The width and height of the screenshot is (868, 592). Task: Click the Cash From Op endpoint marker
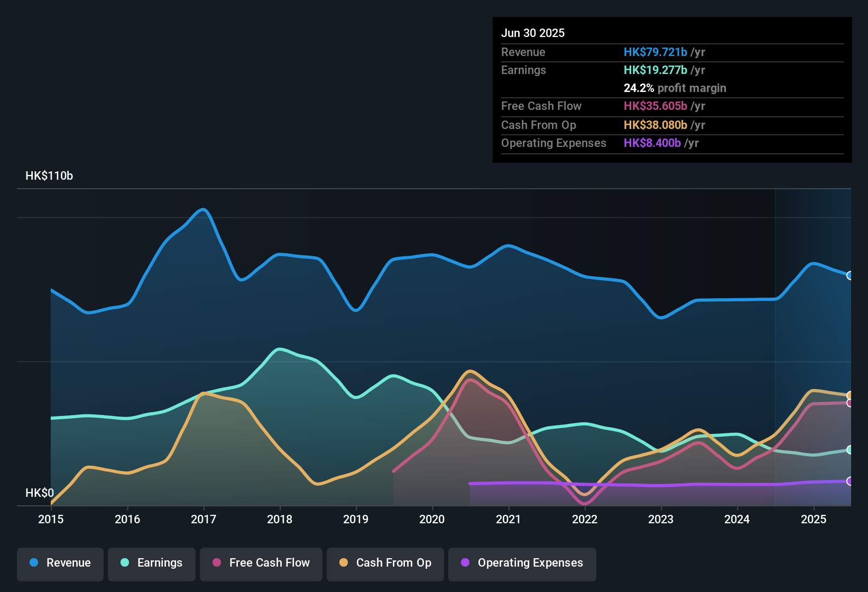click(x=850, y=395)
